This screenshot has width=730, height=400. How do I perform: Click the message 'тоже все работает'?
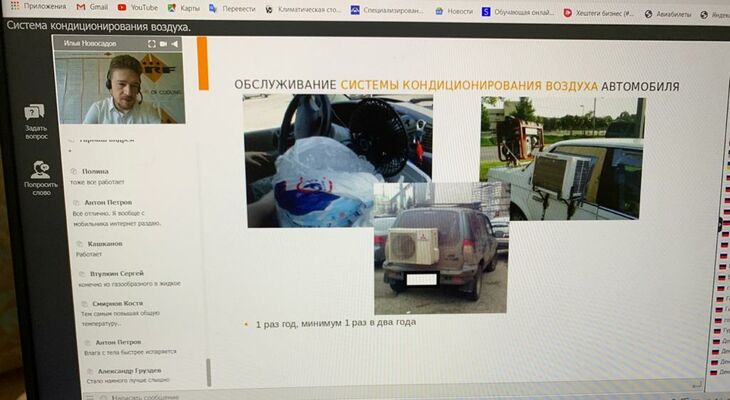97,182
